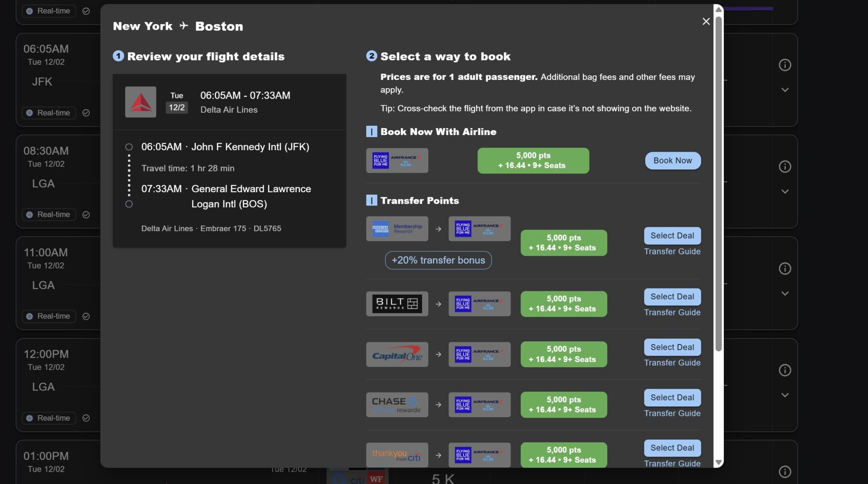Click the Flying Blue logo under Book Now With Airline
This screenshot has width=868, height=484.
pos(397,160)
